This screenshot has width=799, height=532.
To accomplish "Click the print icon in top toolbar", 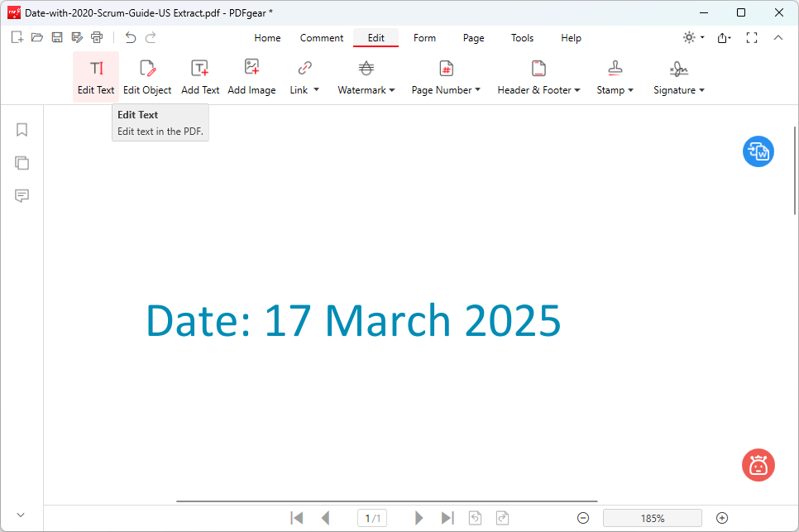I will [97, 37].
